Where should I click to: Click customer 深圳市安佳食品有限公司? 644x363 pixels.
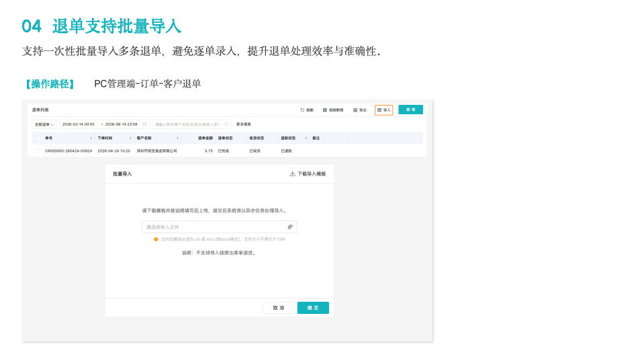pyautogui.click(x=157, y=151)
